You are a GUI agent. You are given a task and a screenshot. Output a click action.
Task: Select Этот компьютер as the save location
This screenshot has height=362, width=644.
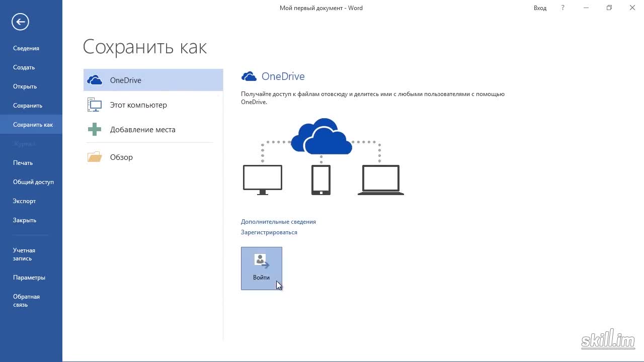tap(153, 105)
